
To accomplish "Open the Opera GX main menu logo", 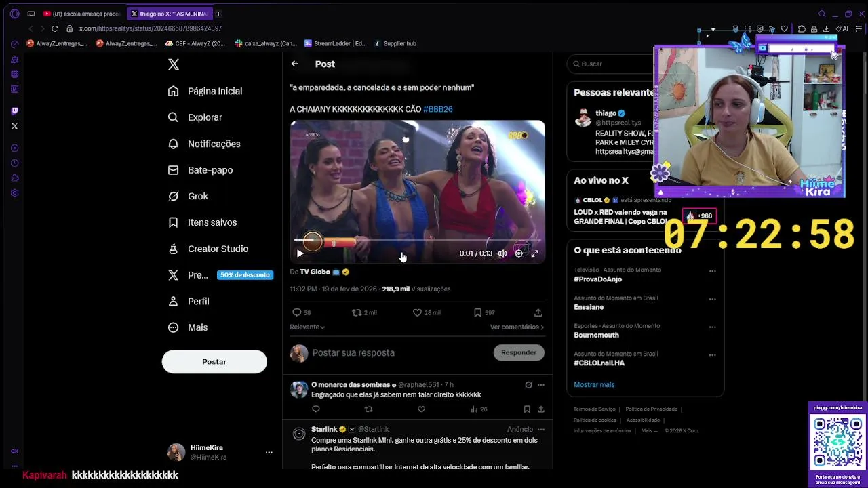I will tap(14, 14).
